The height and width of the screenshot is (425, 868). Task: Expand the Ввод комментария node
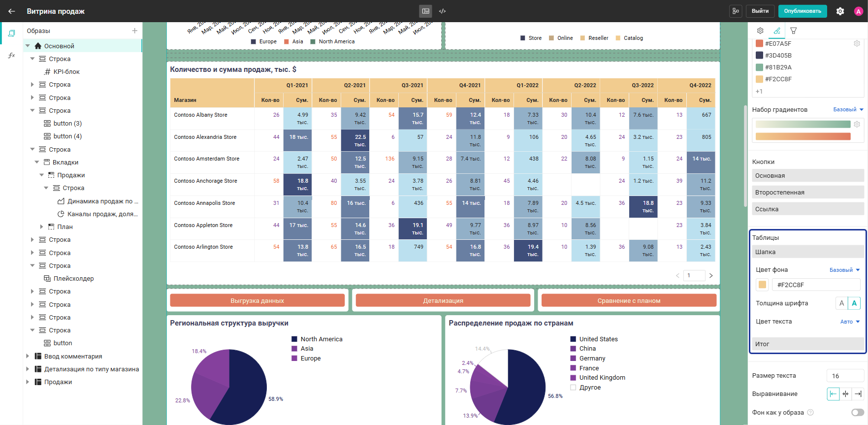[28, 357]
